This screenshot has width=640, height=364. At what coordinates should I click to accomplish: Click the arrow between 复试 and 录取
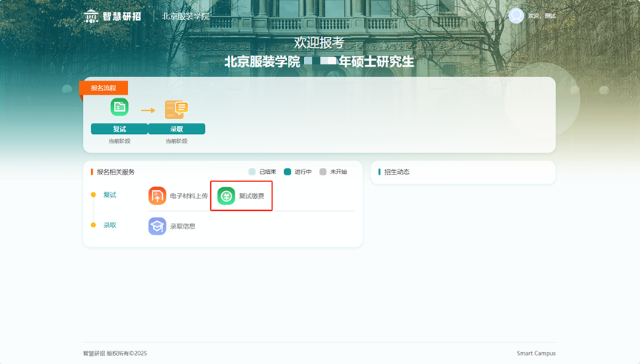click(x=148, y=110)
